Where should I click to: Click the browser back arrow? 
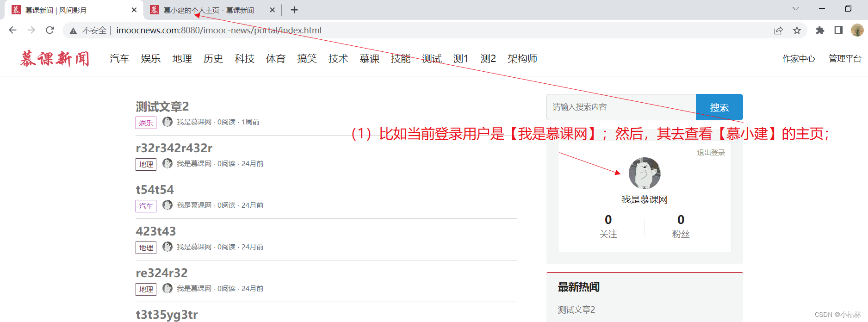pyautogui.click(x=12, y=30)
